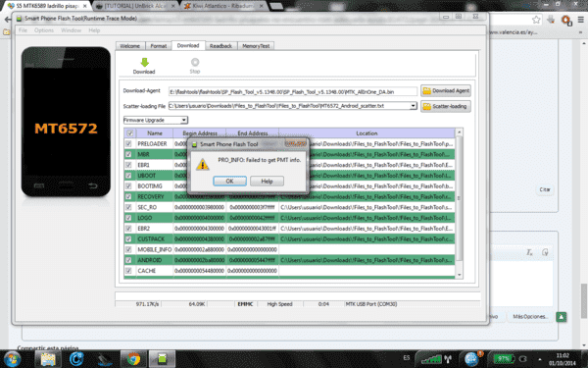
Task: Click the warning icon in error dialog
Action: [203, 164]
